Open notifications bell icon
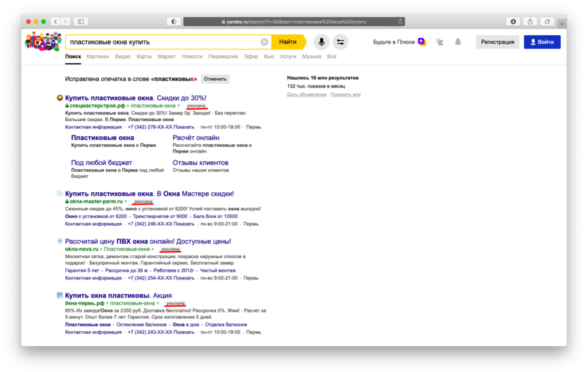 [458, 42]
